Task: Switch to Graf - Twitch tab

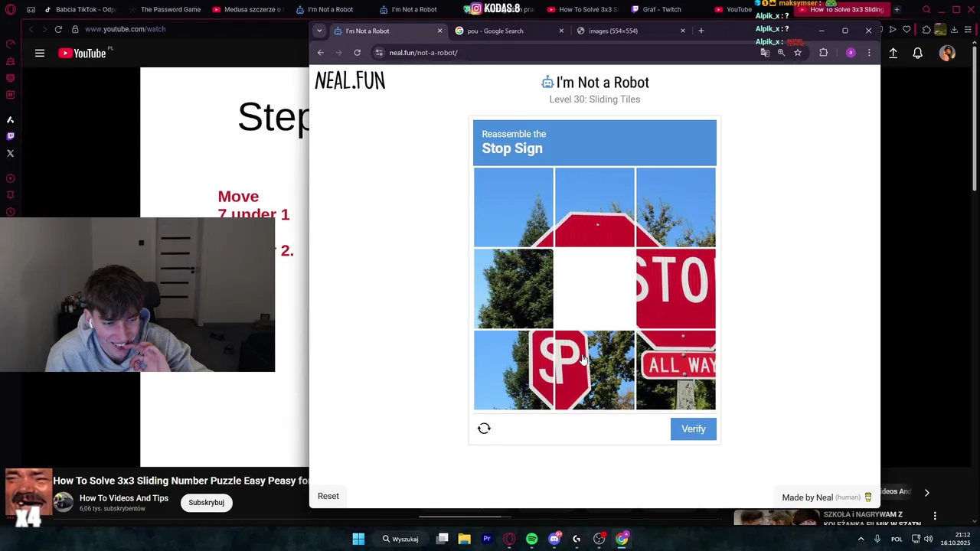Action: [x=656, y=10]
